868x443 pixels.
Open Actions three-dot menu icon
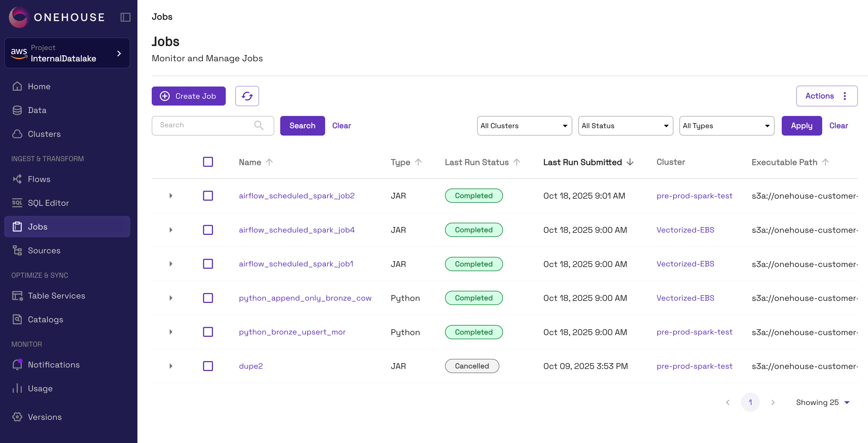coord(845,96)
